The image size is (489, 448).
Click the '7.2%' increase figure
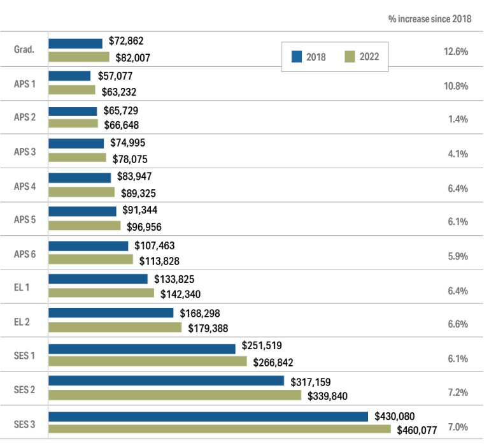pyautogui.click(x=458, y=393)
